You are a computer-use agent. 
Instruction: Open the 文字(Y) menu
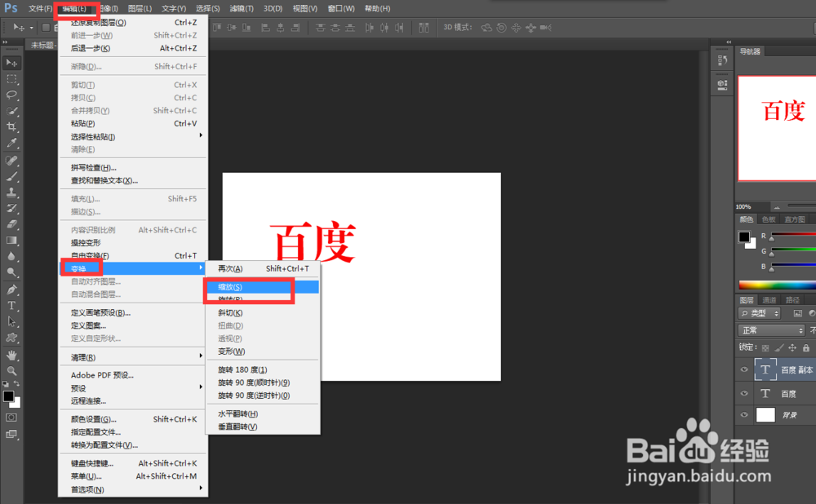[174, 8]
